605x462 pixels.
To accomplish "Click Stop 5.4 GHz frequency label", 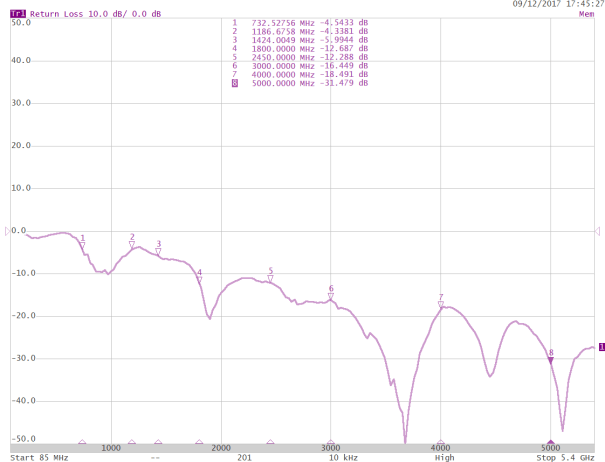I will tap(566, 457).
